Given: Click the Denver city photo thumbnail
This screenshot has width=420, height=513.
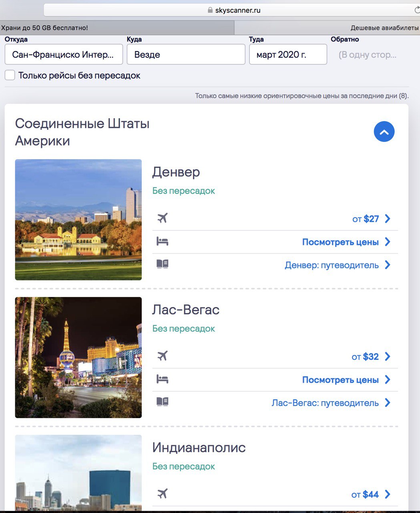Looking at the screenshot, I should [78, 220].
